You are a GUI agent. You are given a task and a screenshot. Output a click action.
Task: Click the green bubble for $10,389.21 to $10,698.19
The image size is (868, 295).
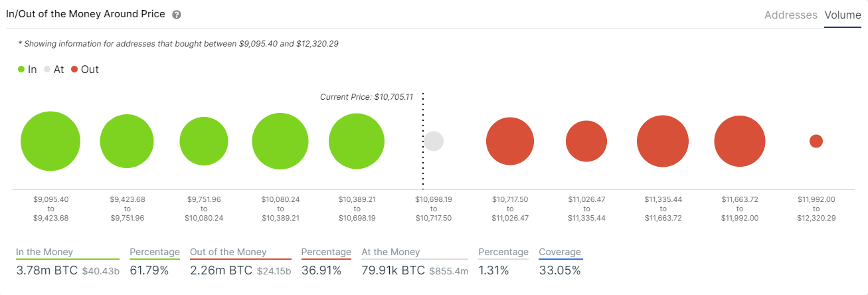pos(357,142)
